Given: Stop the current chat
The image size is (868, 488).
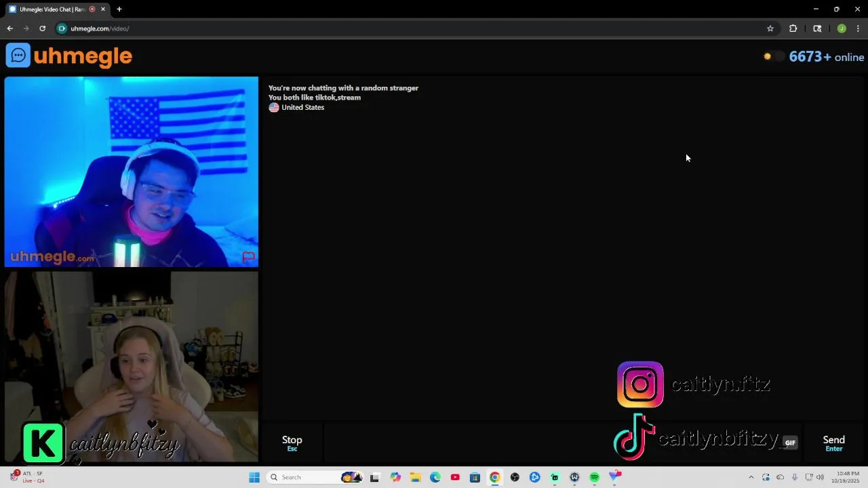Looking at the screenshot, I should tap(292, 443).
